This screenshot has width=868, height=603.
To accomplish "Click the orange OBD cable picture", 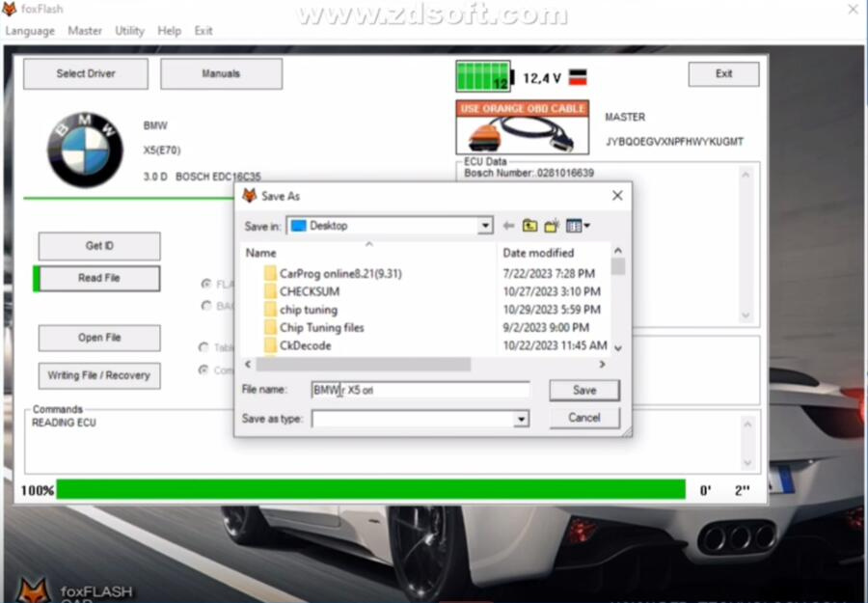I will pos(522,127).
